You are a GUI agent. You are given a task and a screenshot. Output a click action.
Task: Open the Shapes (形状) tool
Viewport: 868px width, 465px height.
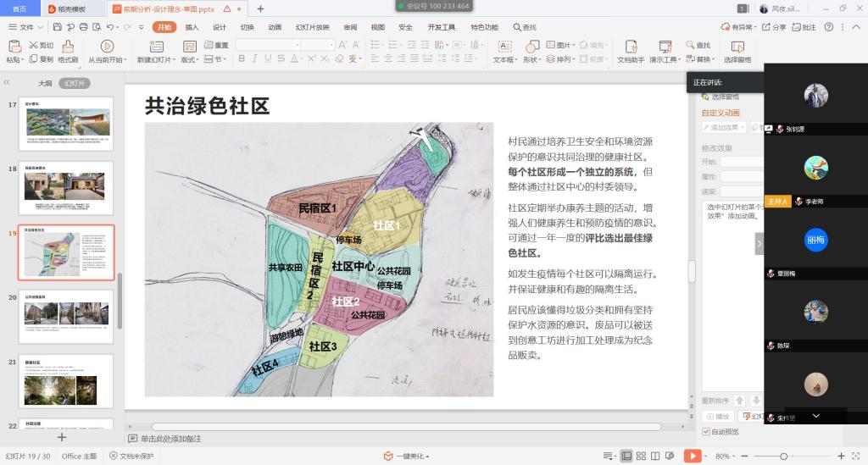pyautogui.click(x=531, y=47)
